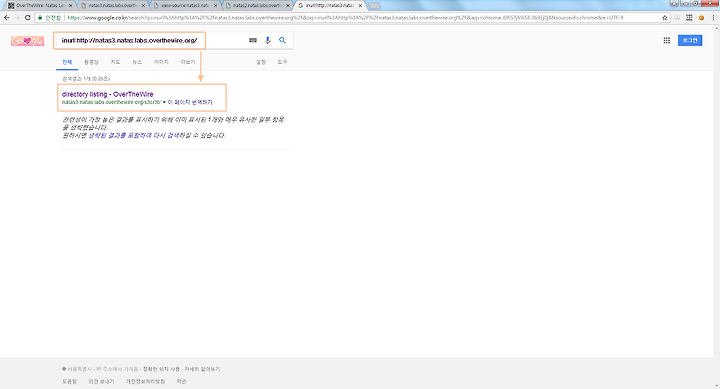The image size is (720, 389).
Task: Open the 개인정보처리방침 privacy footer link
Action: coord(145,381)
